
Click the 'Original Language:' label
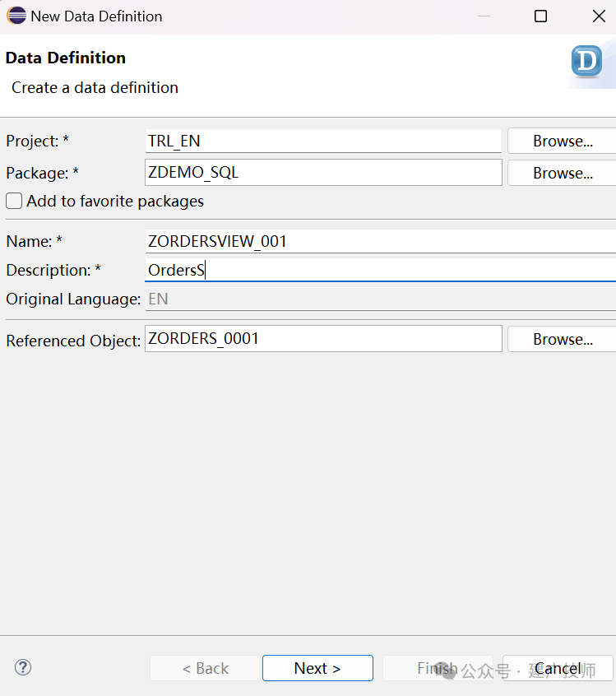[x=73, y=299]
